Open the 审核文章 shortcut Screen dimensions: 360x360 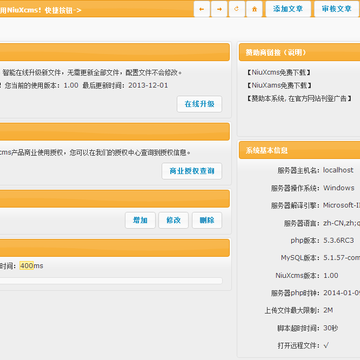click(337, 9)
